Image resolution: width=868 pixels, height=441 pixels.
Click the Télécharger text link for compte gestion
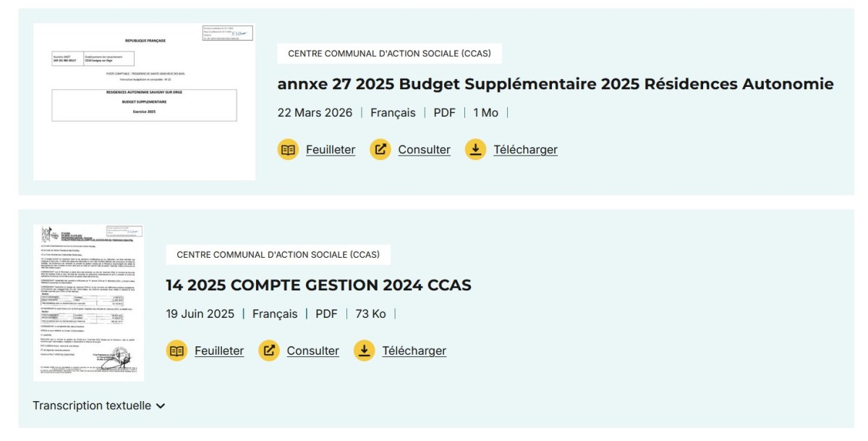pos(414,350)
